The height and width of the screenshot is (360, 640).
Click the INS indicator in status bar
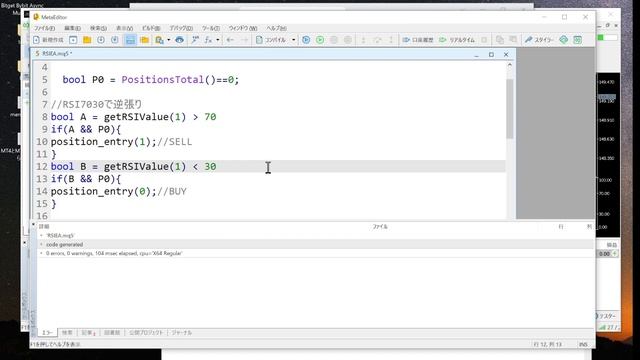pos(583,344)
